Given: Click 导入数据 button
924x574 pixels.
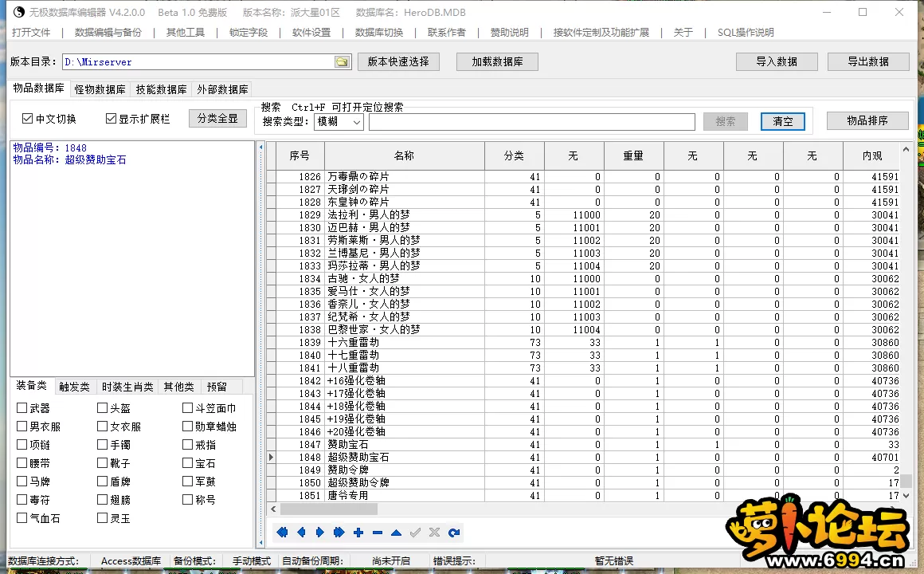Looking at the screenshot, I should (x=777, y=61).
